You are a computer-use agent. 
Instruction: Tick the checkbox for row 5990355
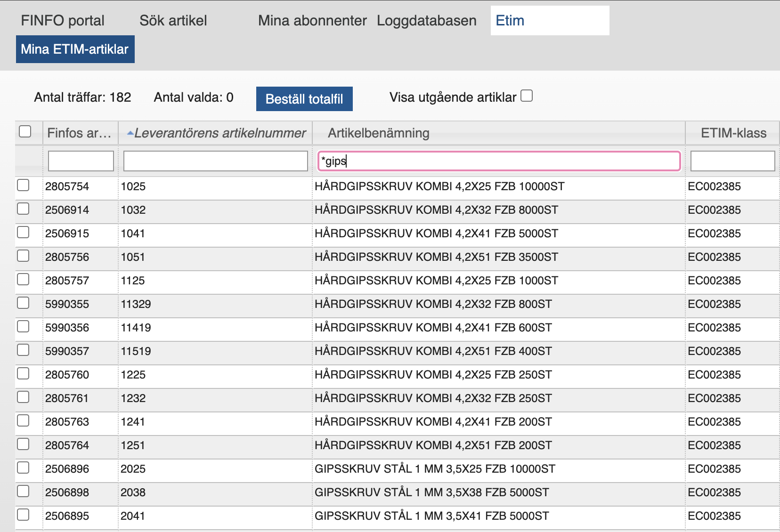coord(23,303)
